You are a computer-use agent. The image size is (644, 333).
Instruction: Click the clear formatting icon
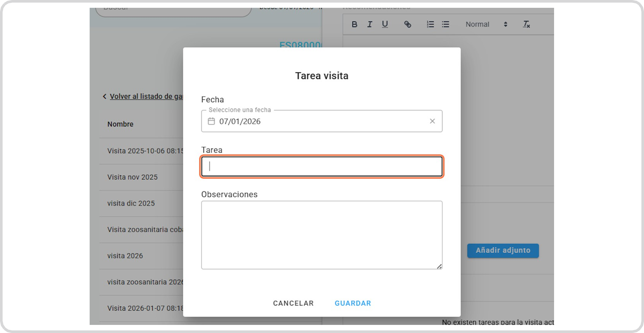526,25
